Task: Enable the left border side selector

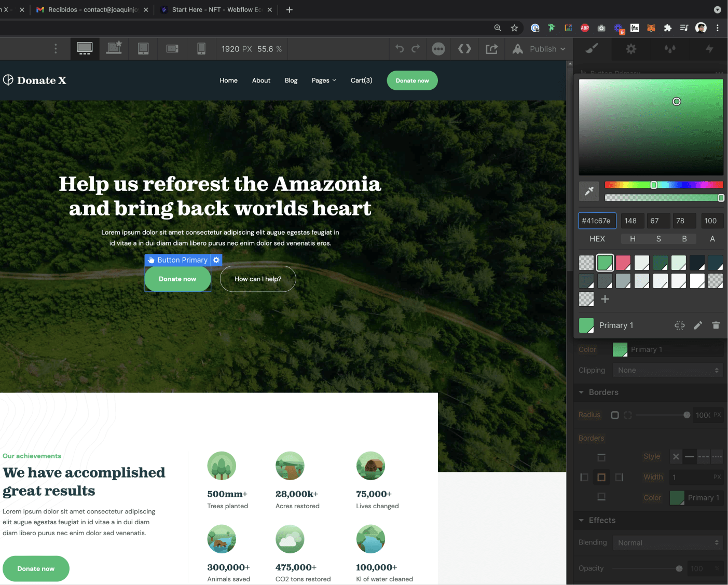Action: (x=584, y=477)
